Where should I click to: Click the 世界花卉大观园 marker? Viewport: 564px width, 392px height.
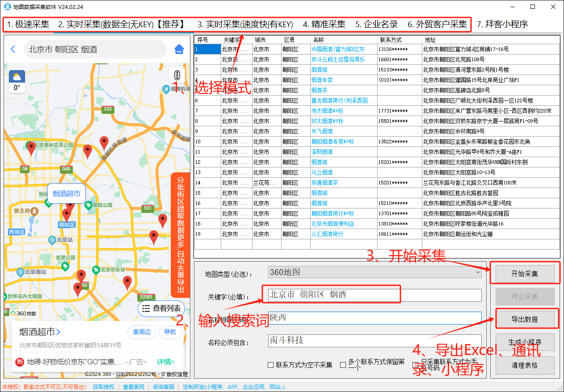tap(5, 296)
